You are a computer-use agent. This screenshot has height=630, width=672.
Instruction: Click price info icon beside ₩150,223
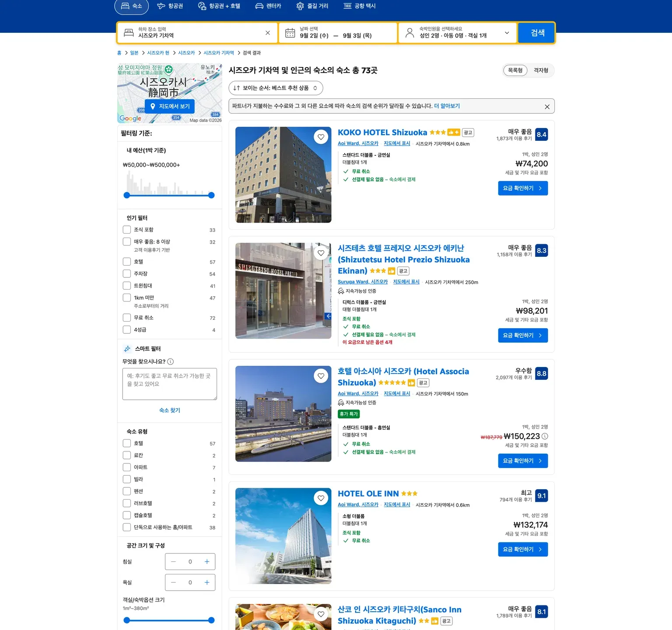(545, 436)
